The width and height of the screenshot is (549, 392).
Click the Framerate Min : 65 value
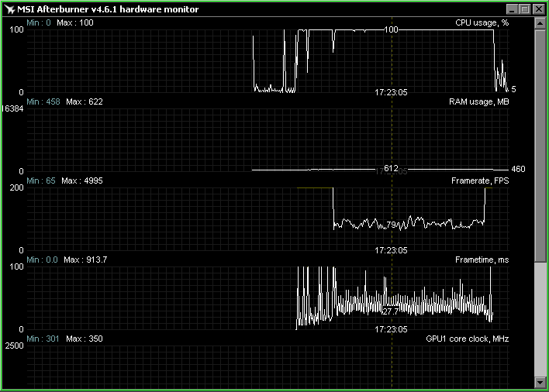point(41,181)
